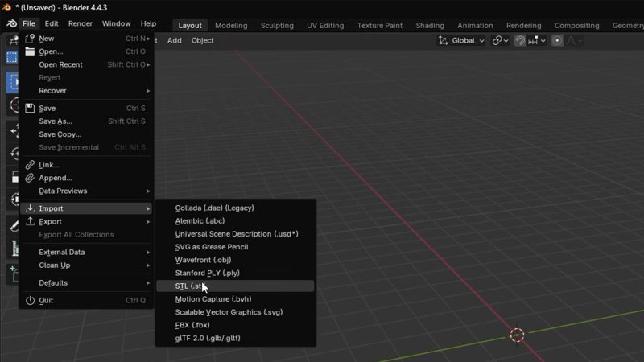Click the 3D cursor at grid origin
Image resolution: width=644 pixels, height=362 pixels.
pyautogui.click(x=517, y=335)
